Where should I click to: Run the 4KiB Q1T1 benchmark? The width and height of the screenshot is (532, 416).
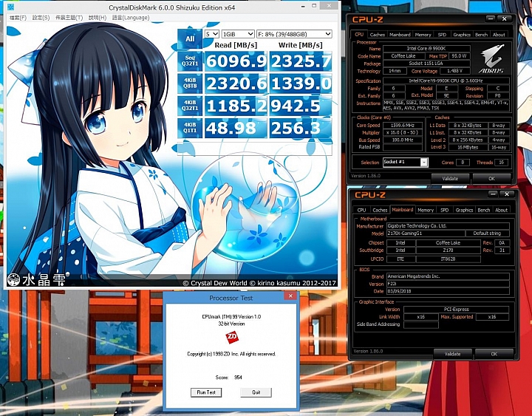click(x=190, y=129)
